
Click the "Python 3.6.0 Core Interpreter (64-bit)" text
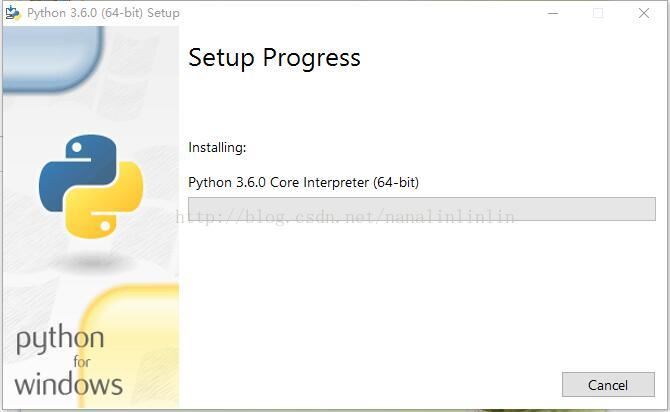[303, 183]
